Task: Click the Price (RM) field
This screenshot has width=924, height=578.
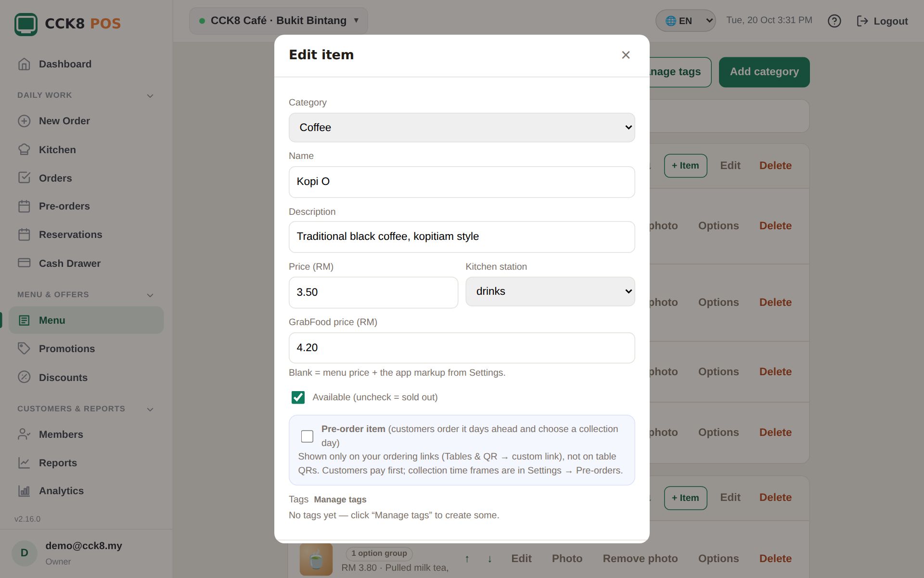Action: [x=373, y=292]
